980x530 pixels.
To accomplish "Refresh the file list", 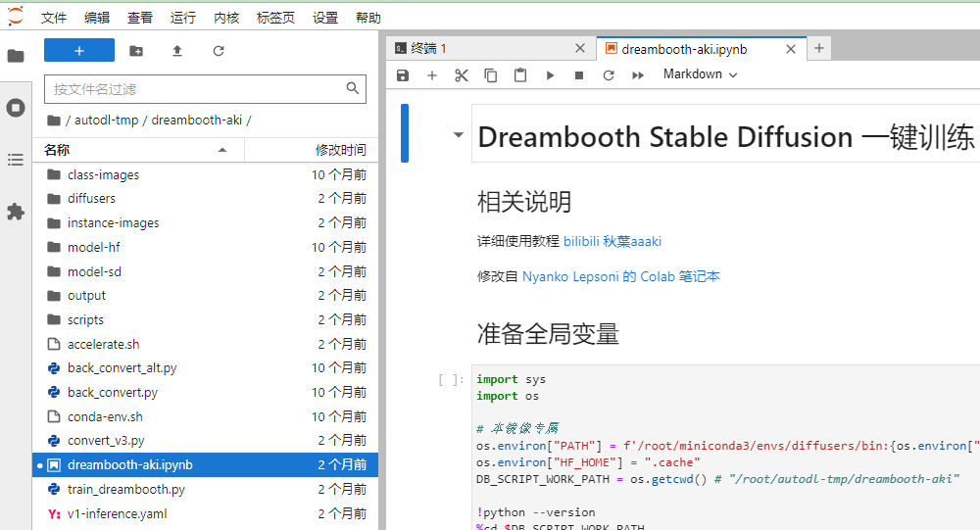I will [219, 51].
